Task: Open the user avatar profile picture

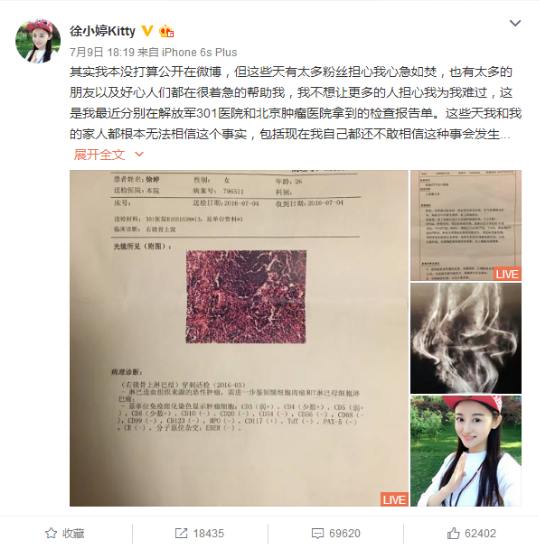Action: pos(38,41)
